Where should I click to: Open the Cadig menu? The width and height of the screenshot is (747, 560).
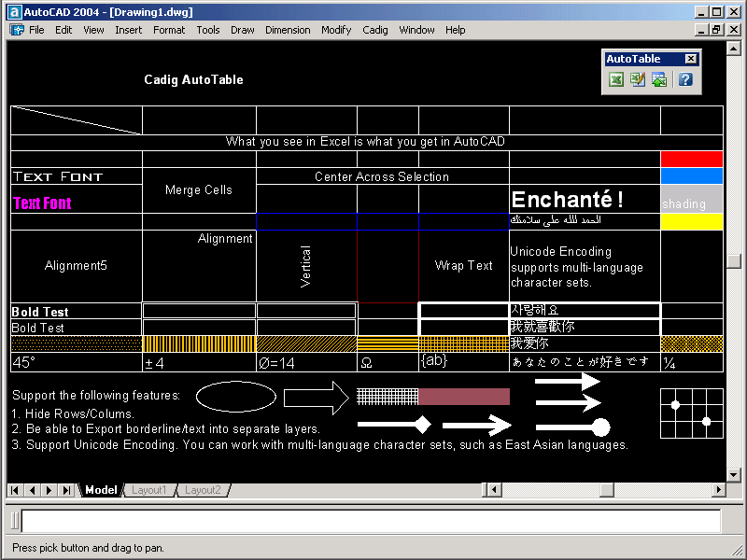tap(374, 30)
